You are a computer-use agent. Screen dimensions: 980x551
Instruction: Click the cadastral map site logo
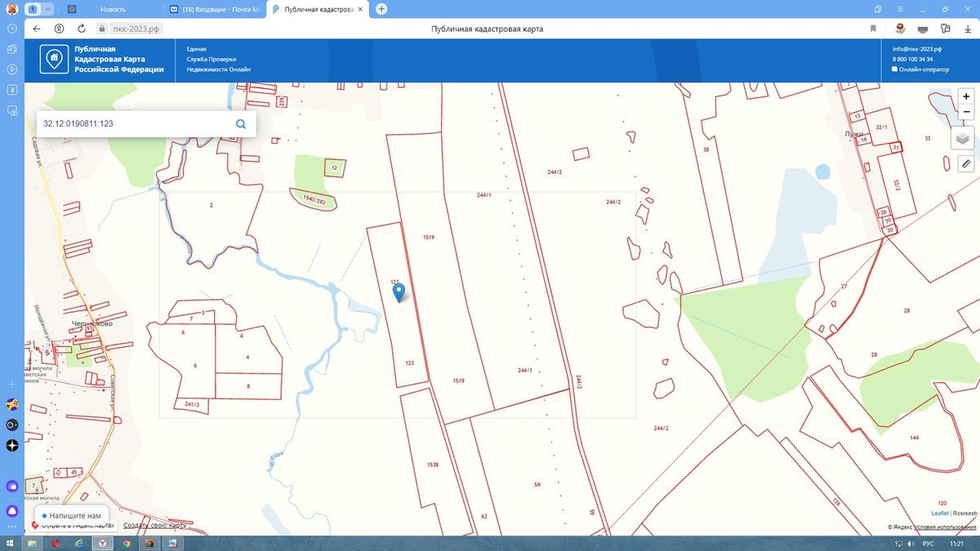pyautogui.click(x=54, y=59)
